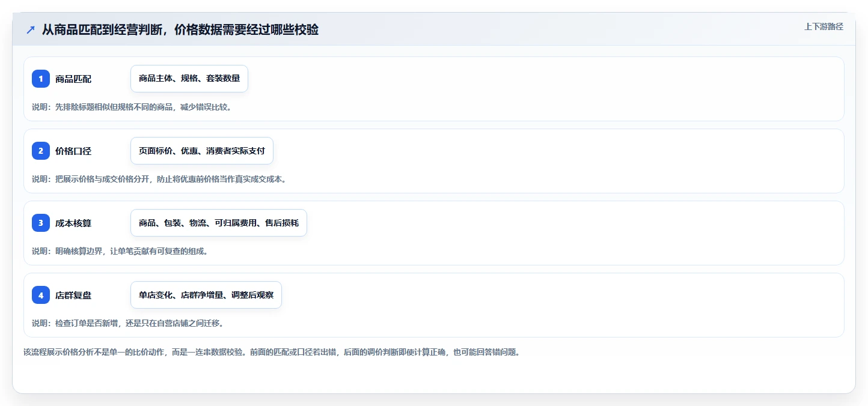Click the 商品、包装、物流、可归属费用、售后损耗 chip

219,223
